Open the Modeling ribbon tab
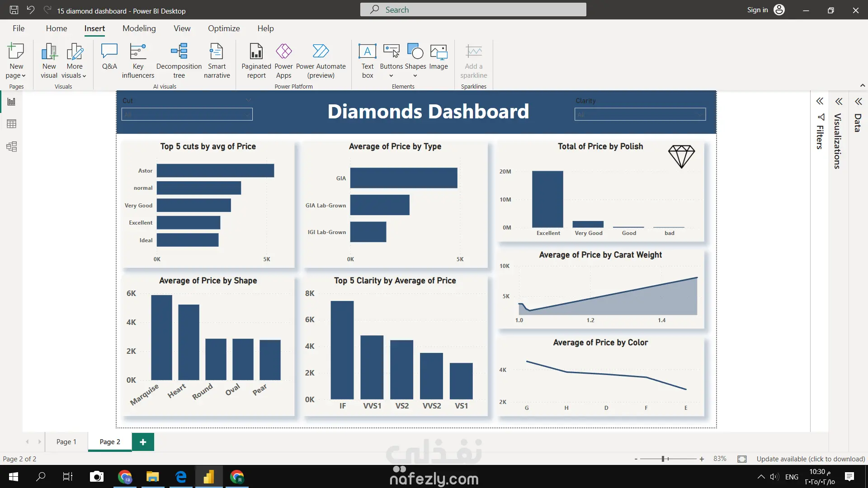 [139, 28]
